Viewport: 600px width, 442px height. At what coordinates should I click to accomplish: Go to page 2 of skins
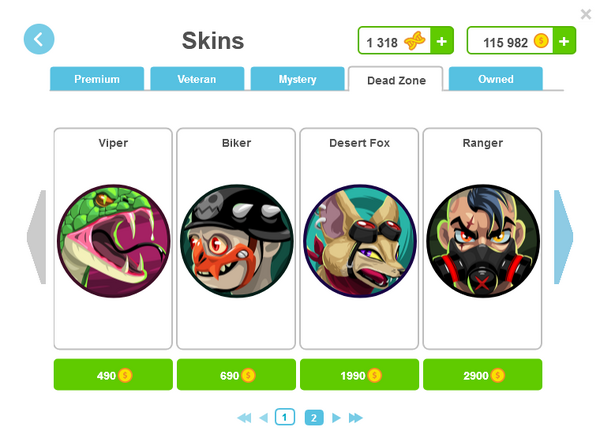coord(314,418)
